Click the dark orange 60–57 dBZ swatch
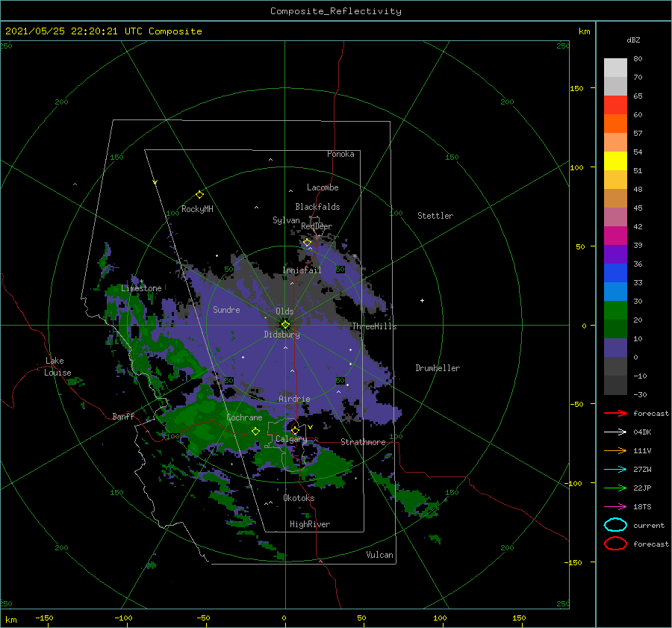The image size is (672, 628). click(615, 124)
